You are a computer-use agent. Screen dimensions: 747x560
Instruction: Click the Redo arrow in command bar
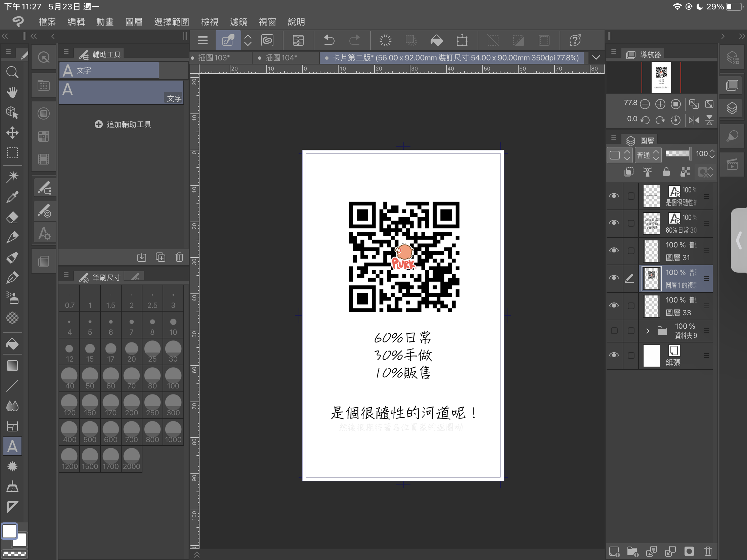pos(355,40)
